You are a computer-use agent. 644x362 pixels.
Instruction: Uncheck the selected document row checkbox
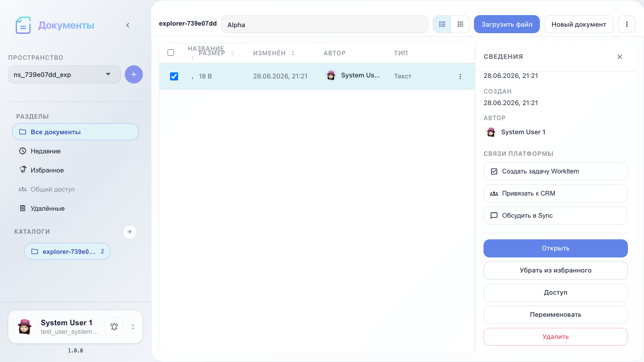pyautogui.click(x=174, y=76)
